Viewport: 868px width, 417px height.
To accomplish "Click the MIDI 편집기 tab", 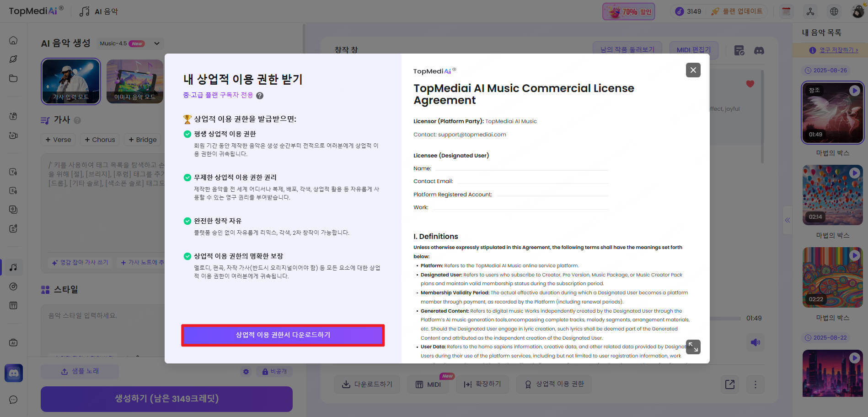I will coord(694,49).
